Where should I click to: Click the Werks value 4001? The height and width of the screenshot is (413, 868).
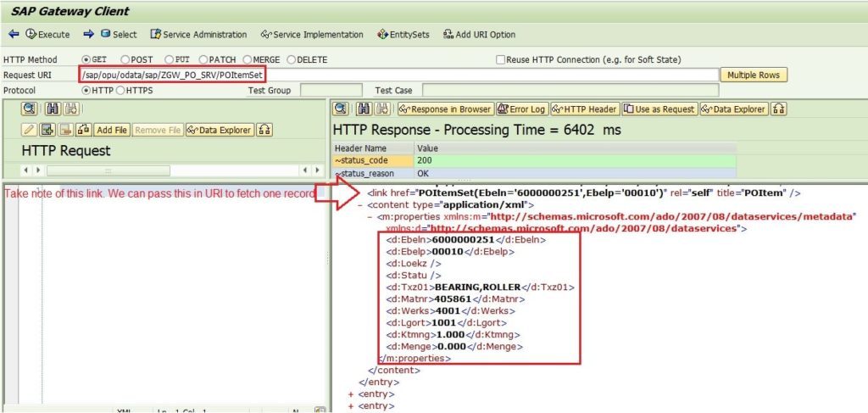pos(448,311)
